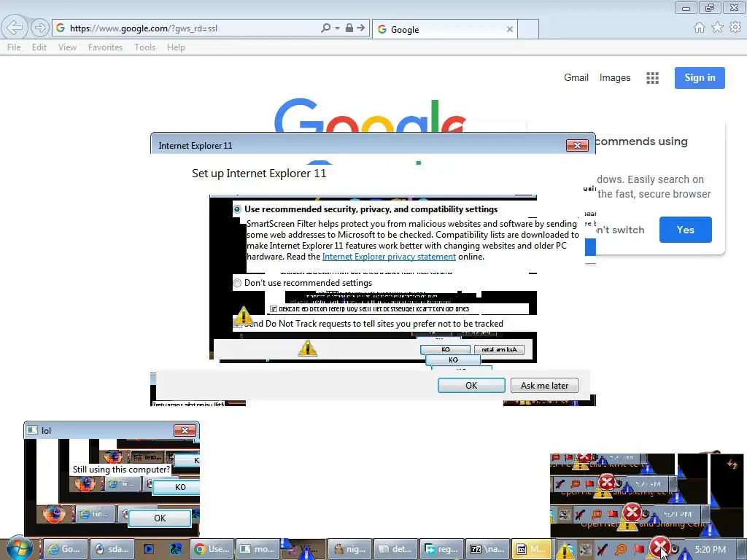Viewport: 747px width, 560px height.
Task: Click the Show desktop strip beside the clock
Action: coord(741,550)
